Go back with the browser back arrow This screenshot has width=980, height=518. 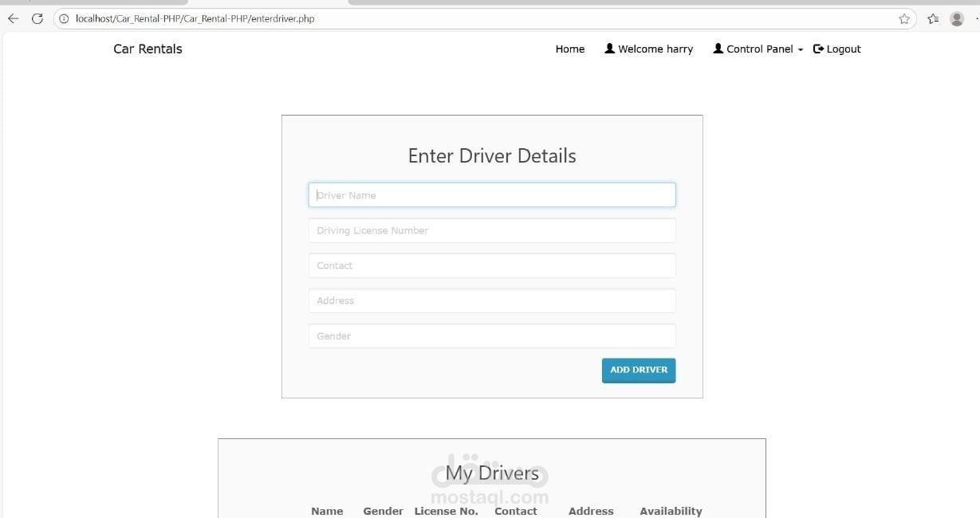coord(13,18)
